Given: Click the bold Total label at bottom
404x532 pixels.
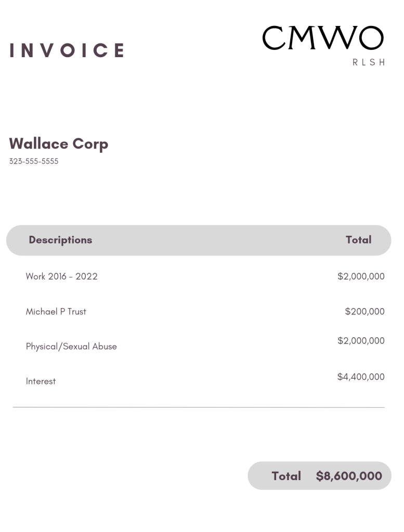Looking at the screenshot, I should pyautogui.click(x=286, y=476).
